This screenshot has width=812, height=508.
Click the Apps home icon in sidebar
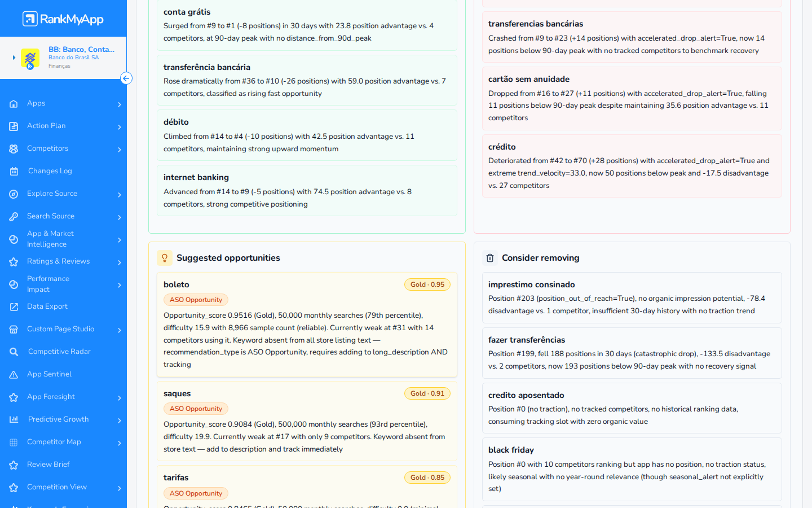(14, 103)
